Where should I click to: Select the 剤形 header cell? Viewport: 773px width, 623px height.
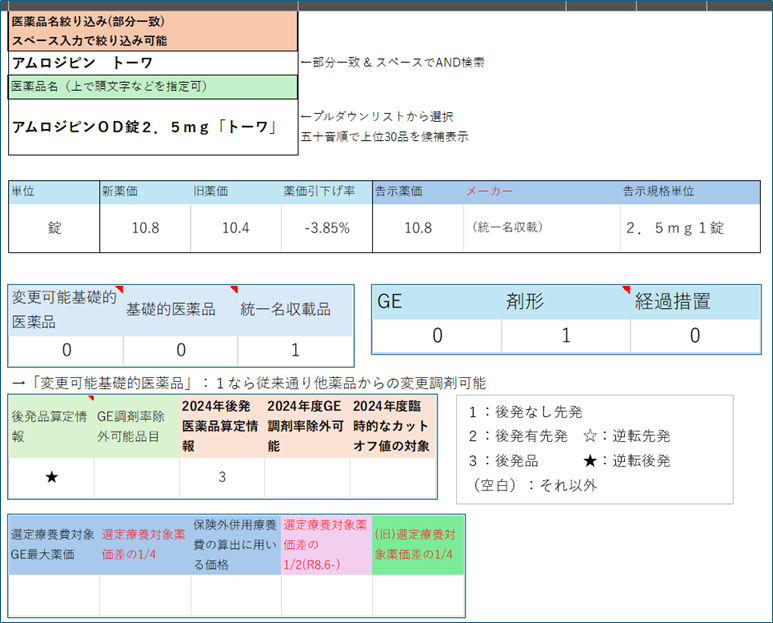[565, 302]
